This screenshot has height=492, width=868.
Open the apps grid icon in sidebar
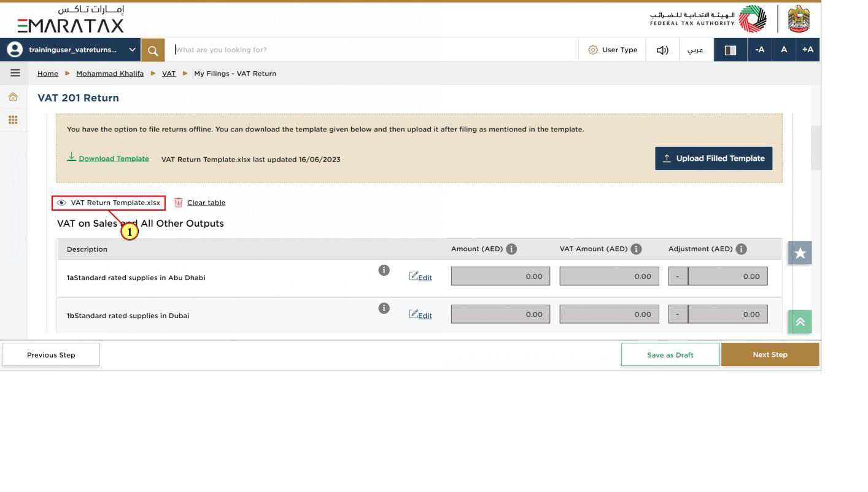(13, 120)
